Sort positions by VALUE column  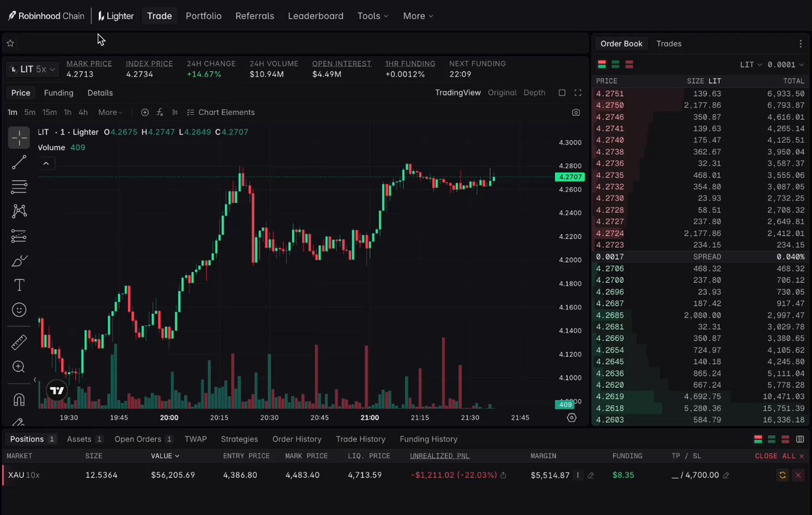pos(165,456)
